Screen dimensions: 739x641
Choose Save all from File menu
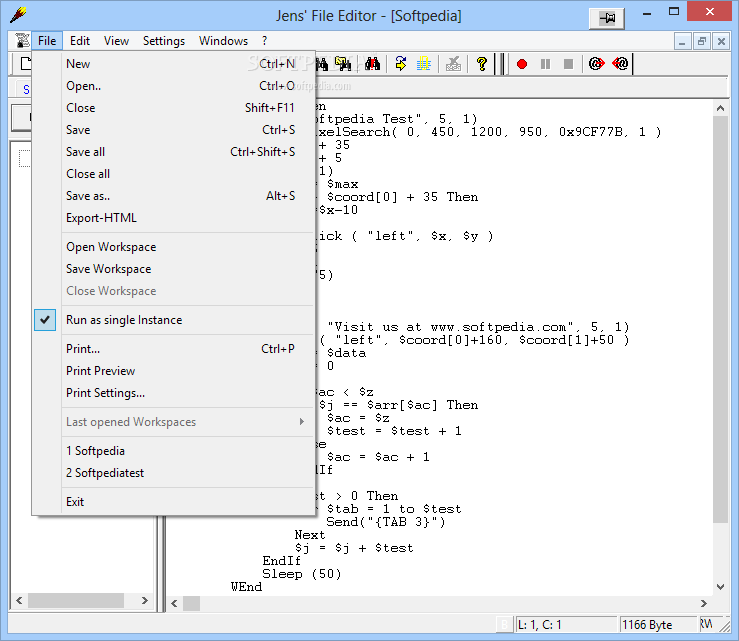(x=173, y=152)
